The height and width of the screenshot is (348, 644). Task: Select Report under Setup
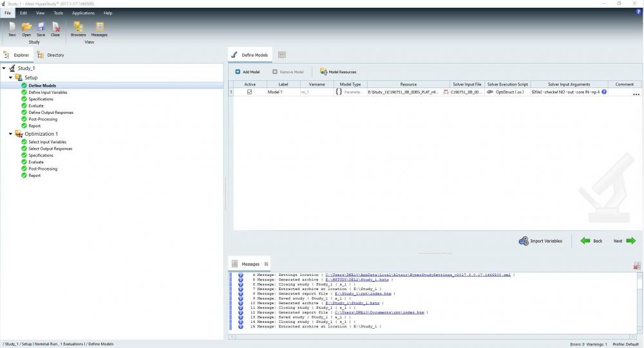(x=35, y=126)
